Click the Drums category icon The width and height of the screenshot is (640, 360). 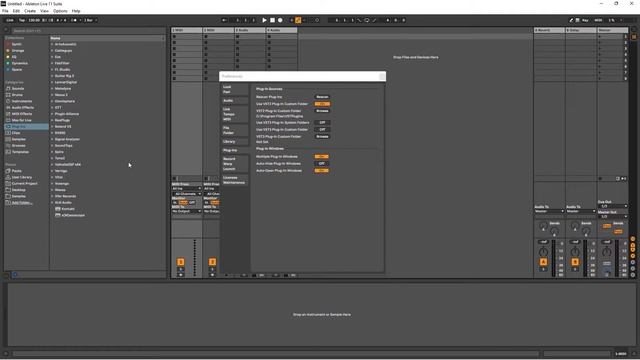8,95
